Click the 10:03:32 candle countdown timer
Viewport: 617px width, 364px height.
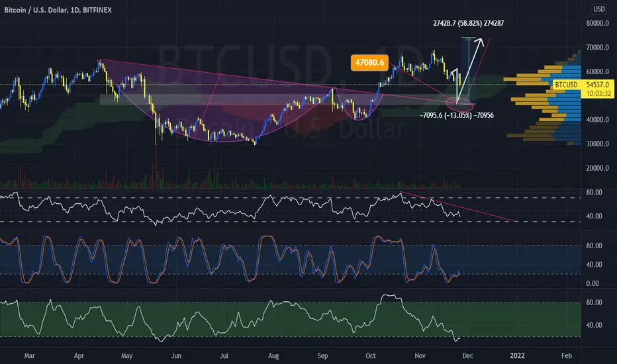[x=598, y=93]
